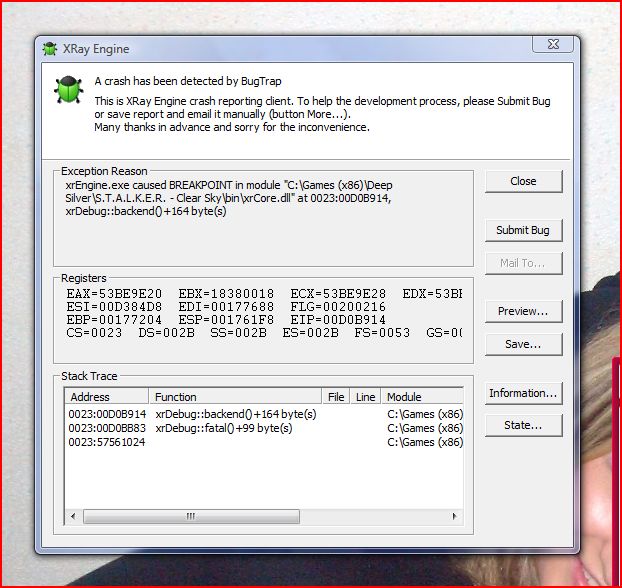Screen dimensions: 622x588
Task: Click the Close button
Action: [x=524, y=181]
